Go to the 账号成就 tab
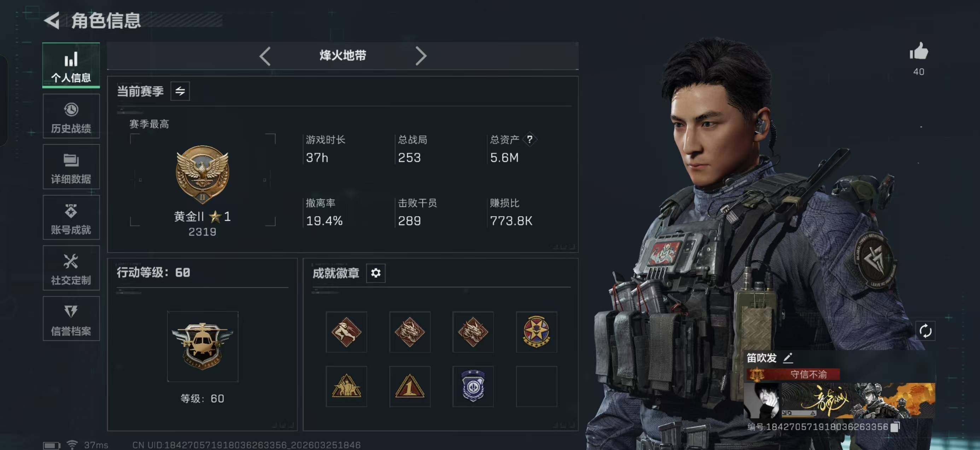The image size is (980, 450). [71, 217]
